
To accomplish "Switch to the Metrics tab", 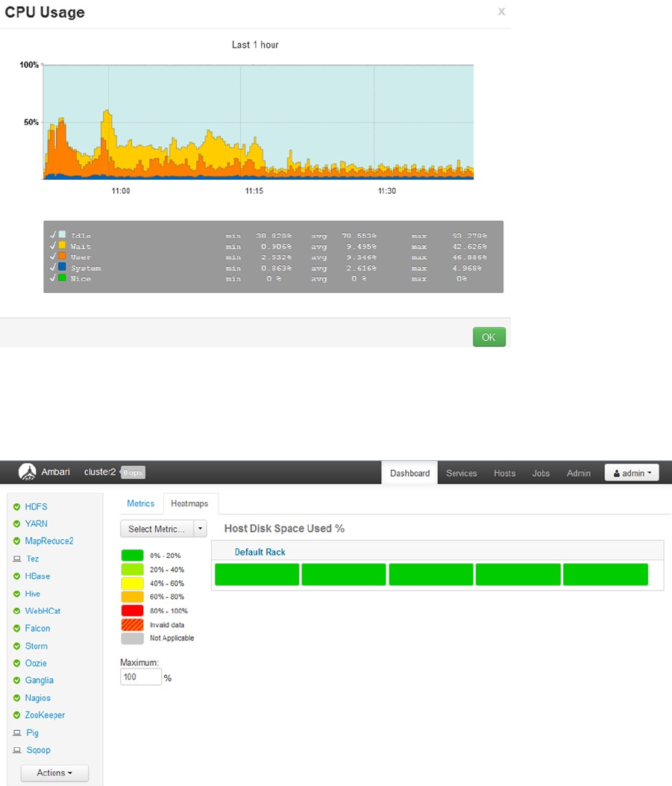I will [x=140, y=503].
